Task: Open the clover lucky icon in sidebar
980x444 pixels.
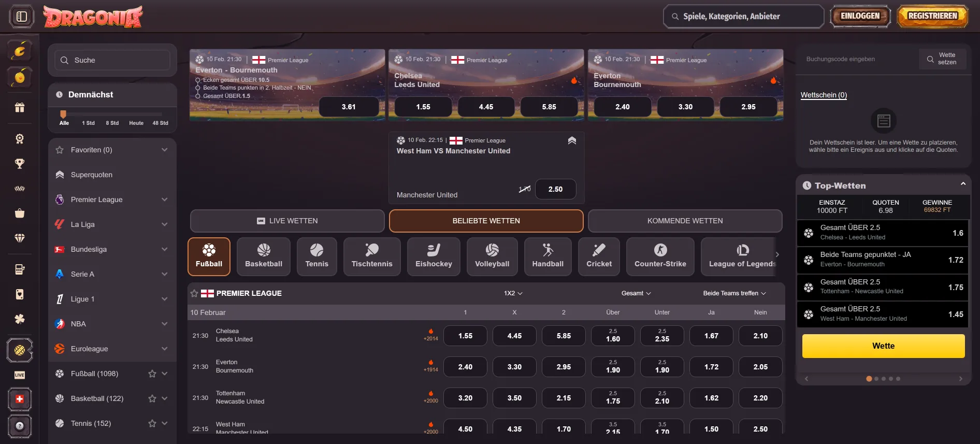Action: pos(20,319)
